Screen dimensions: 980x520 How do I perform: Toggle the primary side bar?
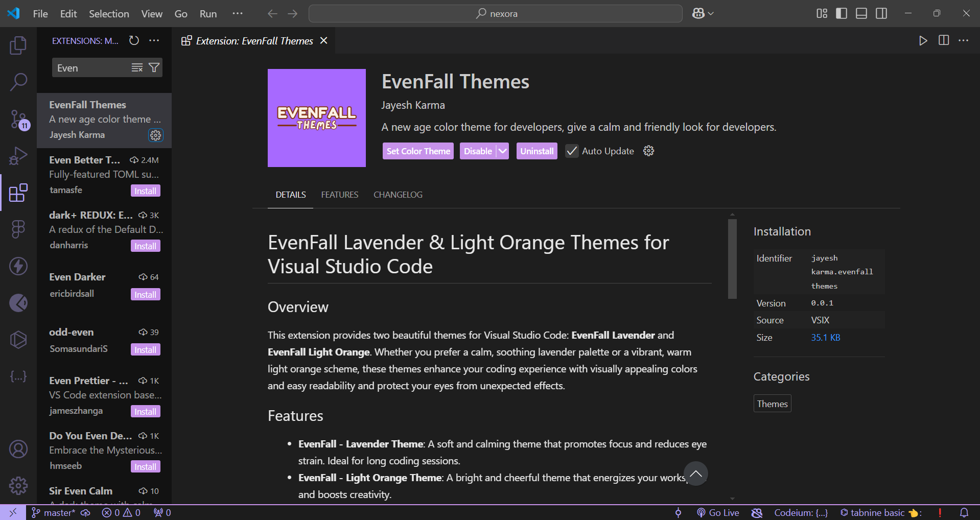click(842, 13)
